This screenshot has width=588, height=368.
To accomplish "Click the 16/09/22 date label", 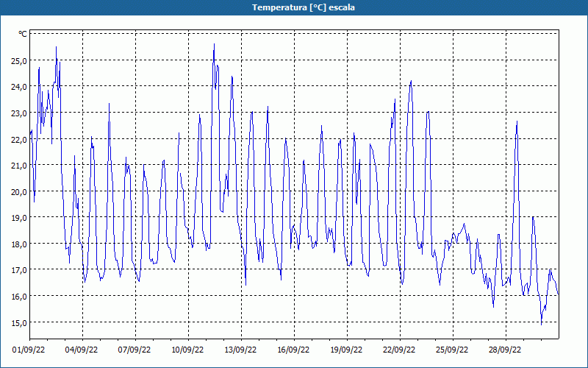I will pyautogui.click(x=293, y=350).
